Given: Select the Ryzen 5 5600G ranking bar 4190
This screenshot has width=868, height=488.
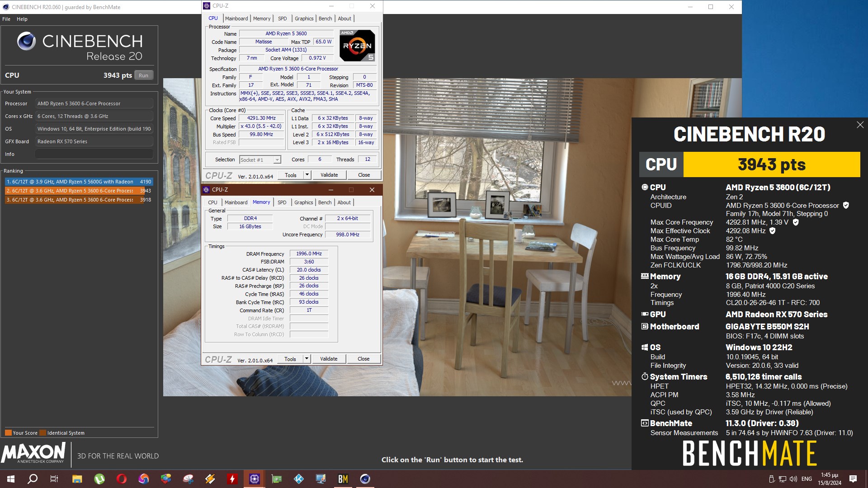Looking at the screenshot, I should 79,182.
